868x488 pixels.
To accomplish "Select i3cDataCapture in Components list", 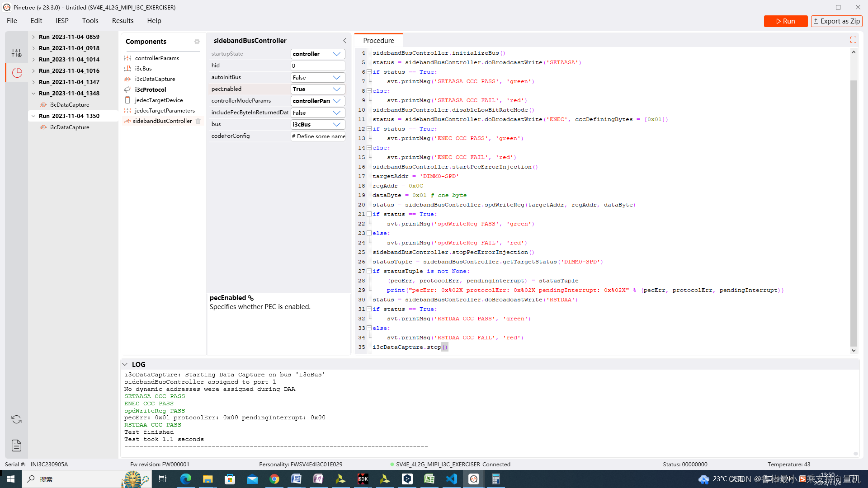I will click(155, 79).
